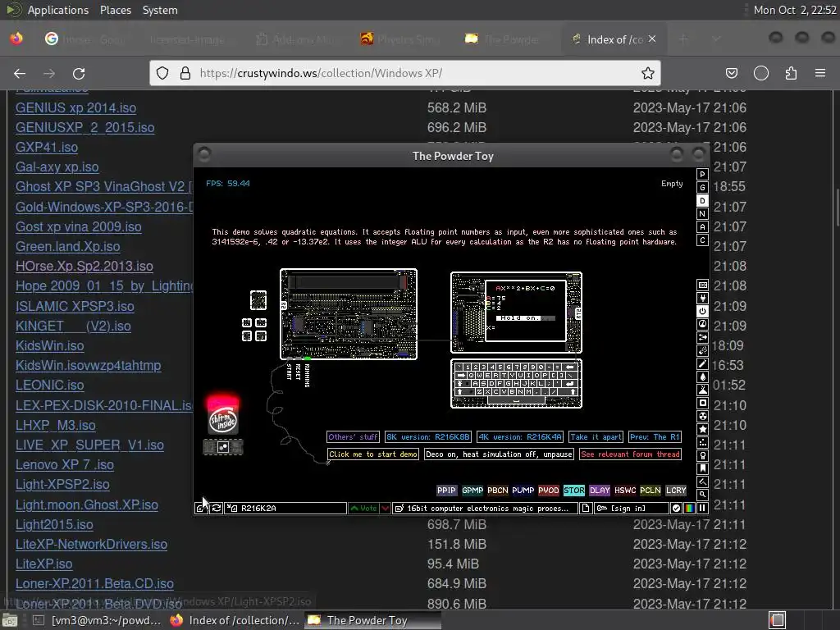Open the Applications menu
The image size is (840, 630).
pyautogui.click(x=58, y=10)
